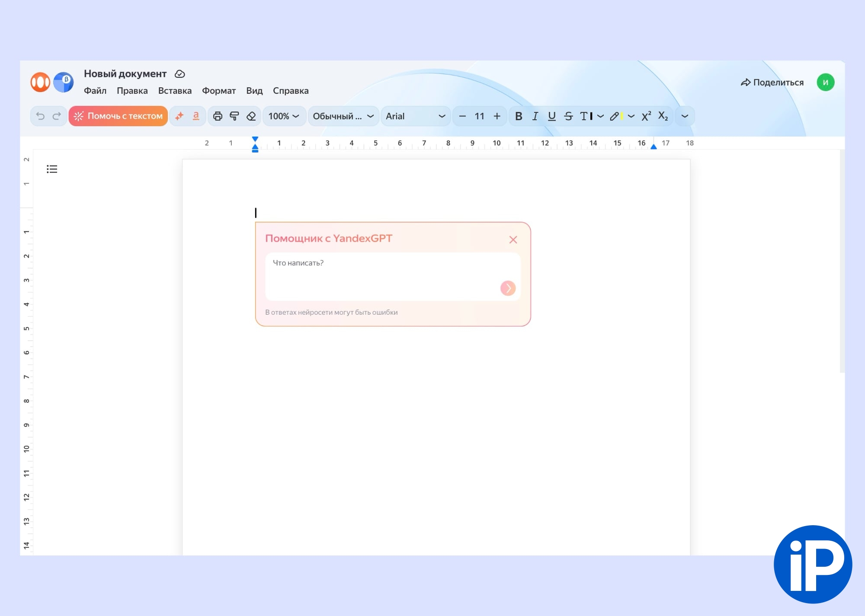Screen dimensions: 865x616
Task: Open document outline list icon
Action: click(x=52, y=169)
